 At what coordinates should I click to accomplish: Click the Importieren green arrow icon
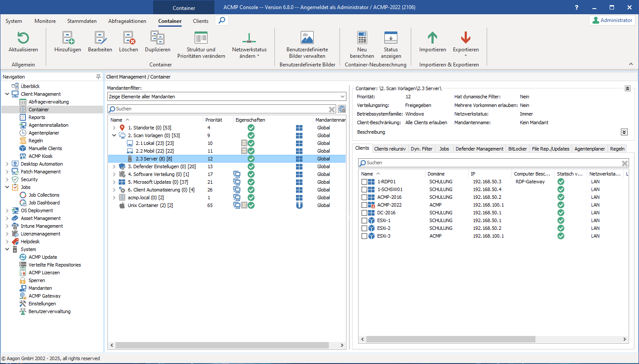coord(432,38)
